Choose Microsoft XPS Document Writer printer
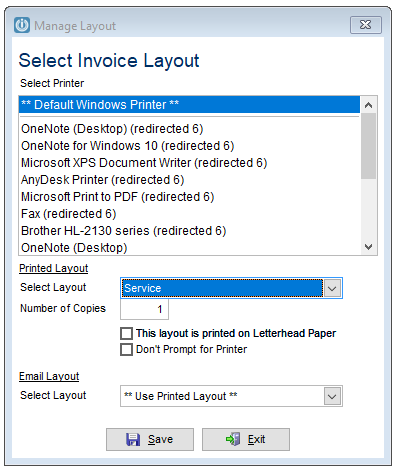 click(189, 163)
